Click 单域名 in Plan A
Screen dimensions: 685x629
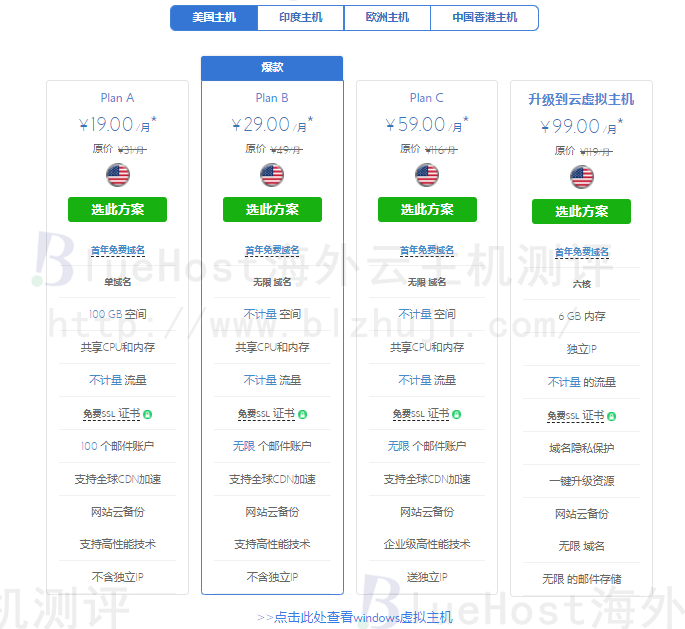pos(118,282)
